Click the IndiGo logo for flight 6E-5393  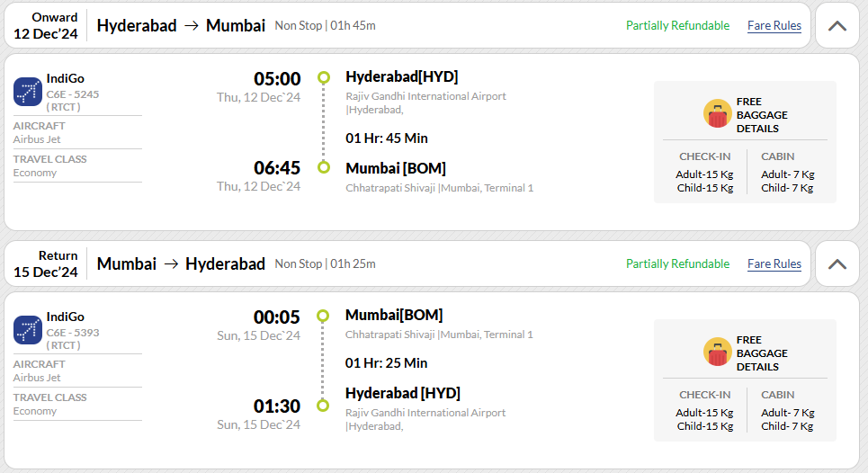(28, 330)
